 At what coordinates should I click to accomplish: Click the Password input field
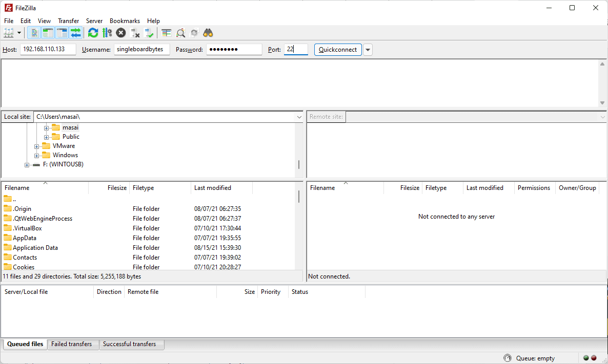[234, 49]
